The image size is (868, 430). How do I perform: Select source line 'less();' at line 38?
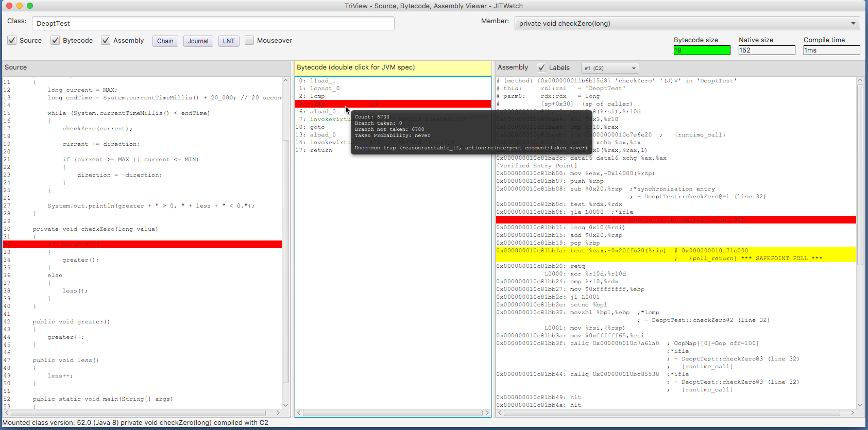coord(75,291)
